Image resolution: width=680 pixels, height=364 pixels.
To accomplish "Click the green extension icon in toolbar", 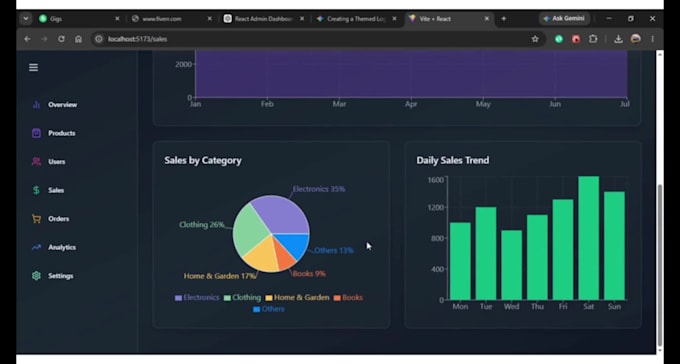I will click(559, 39).
